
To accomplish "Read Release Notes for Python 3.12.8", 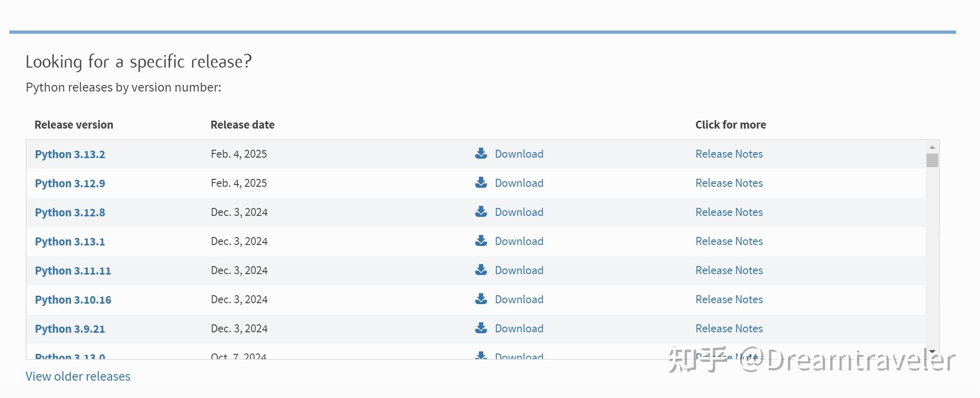I will [729, 212].
